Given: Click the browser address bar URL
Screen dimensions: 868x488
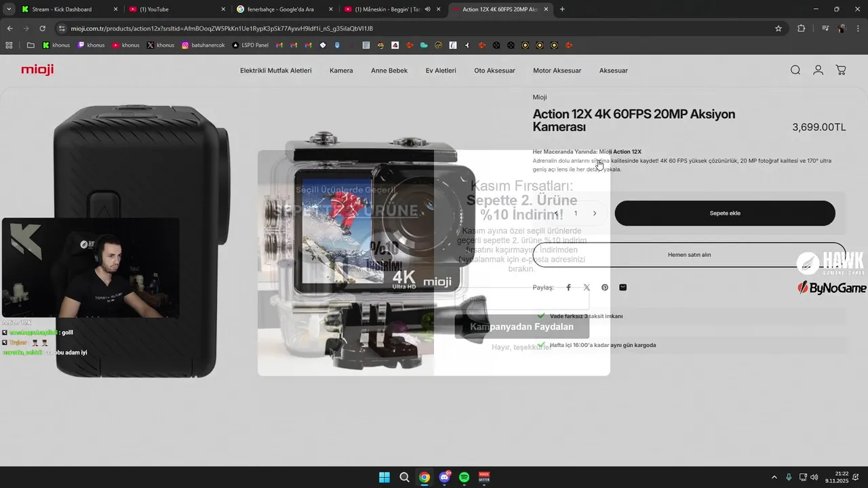Looking at the screenshot, I should (222, 28).
